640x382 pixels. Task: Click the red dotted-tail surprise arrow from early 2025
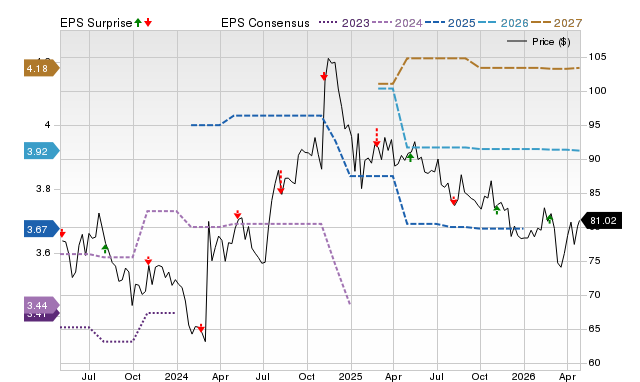377,138
